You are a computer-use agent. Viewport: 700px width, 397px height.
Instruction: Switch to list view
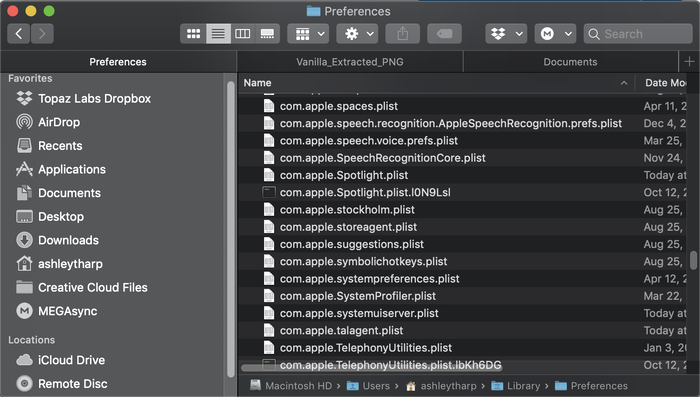[x=218, y=33]
